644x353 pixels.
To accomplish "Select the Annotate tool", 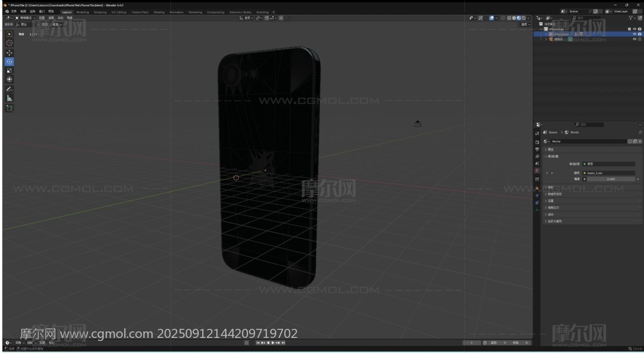I will tap(9, 89).
